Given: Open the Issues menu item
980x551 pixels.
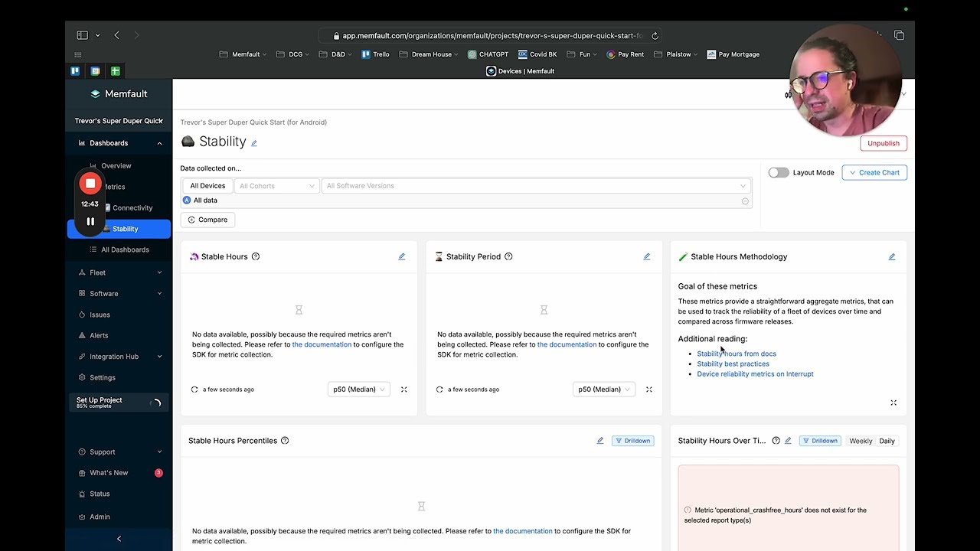Looking at the screenshot, I should 100,315.
